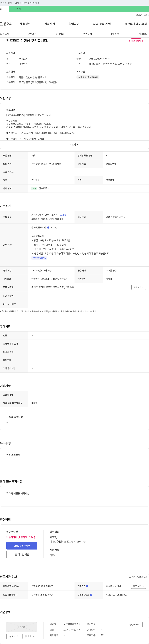Select the 휴게 시간 value 13시00분~14시00분
The height and width of the screenshot is (644, 149).
tap(41, 271)
